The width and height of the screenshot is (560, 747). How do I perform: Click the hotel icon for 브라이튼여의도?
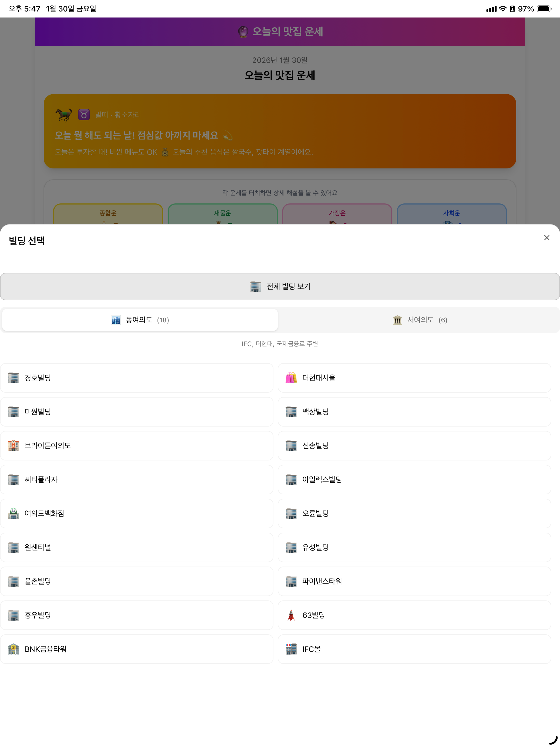coord(13,445)
